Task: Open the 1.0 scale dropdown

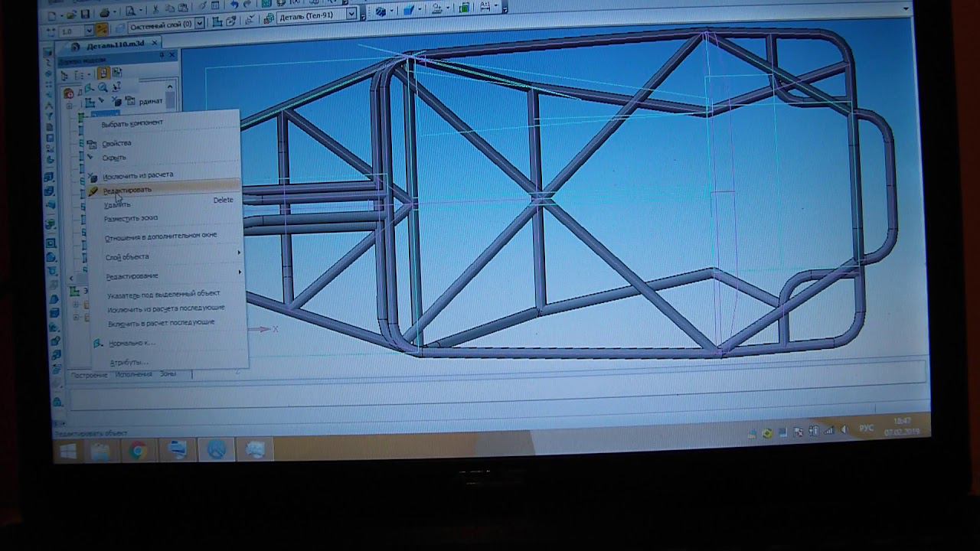Action: coord(89,30)
